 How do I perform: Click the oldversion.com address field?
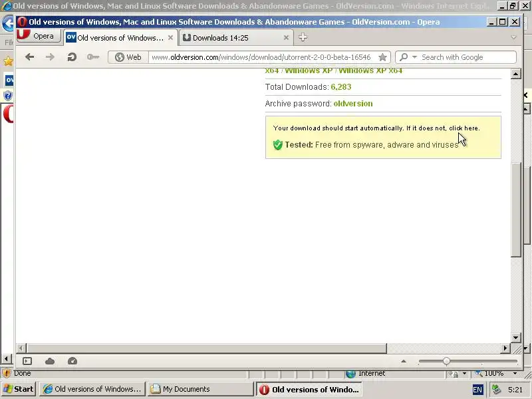click(x=261, y=57)
